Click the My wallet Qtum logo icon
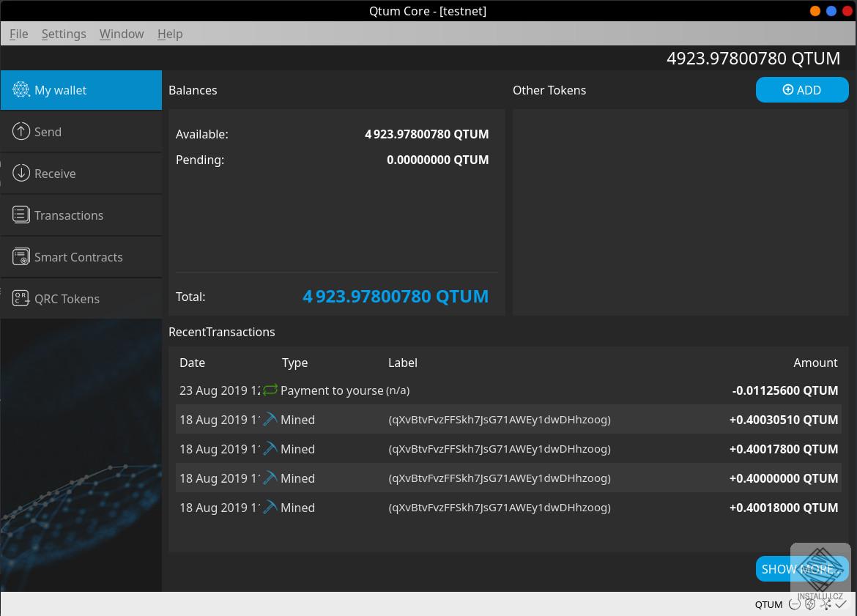857x616 pixels. coord(21,89)
